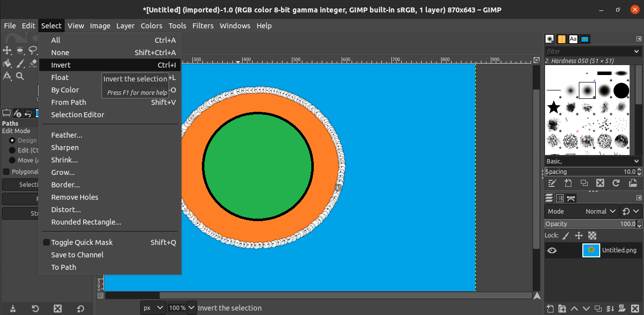Viewport: 644px width, 315px height.
Task: Open the Basic brush tag dropdown
Action: click(x=593, y=161)
